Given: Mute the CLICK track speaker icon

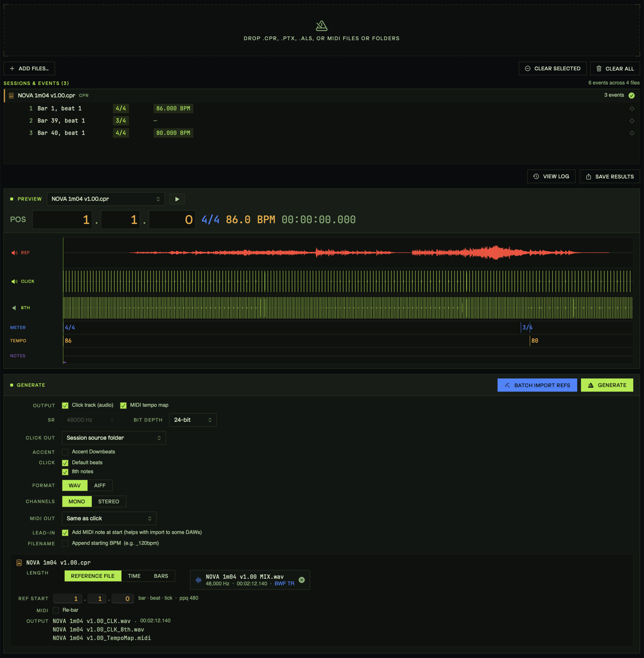Looking at the screenshot, I should [14, 282].
